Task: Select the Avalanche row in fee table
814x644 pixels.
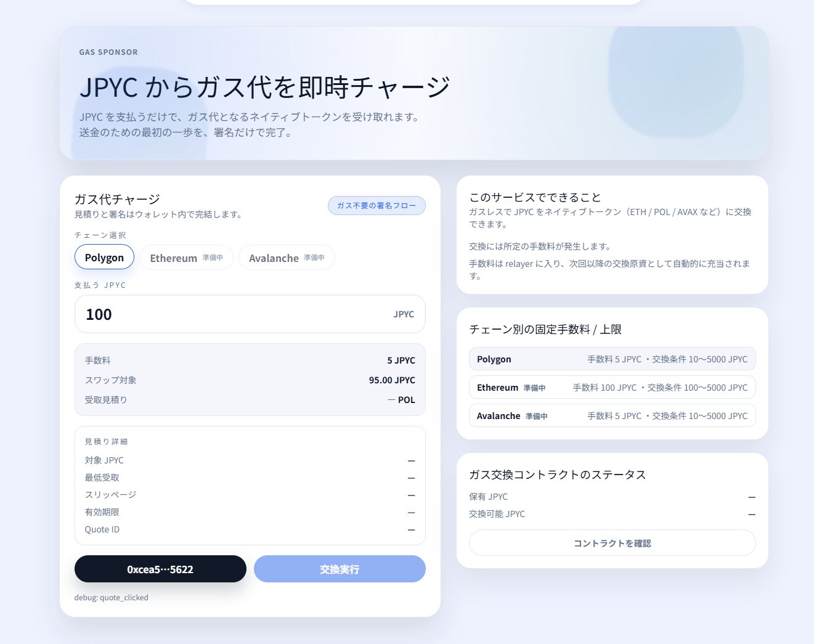Action: [x=612, y=416]
